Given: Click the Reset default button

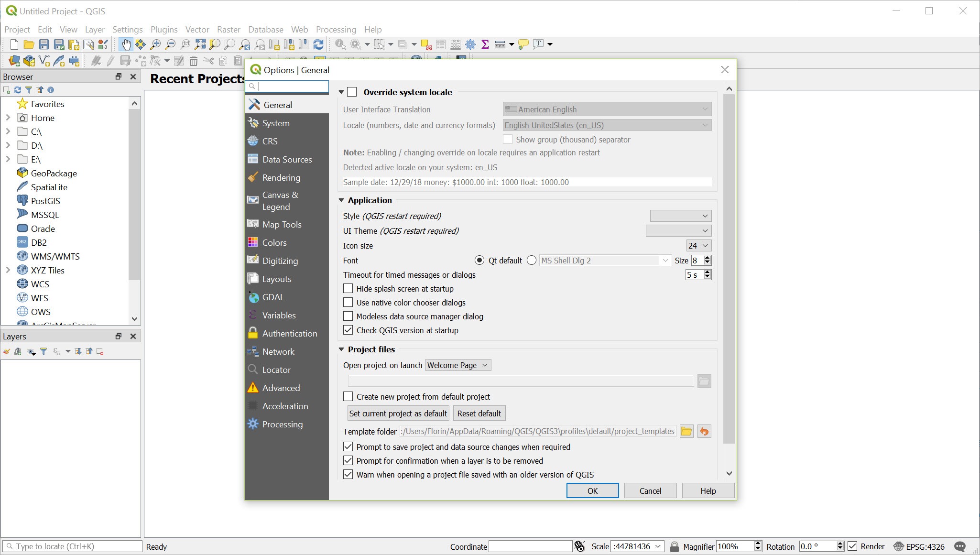Looking at the screenshot, I should tap(479, 414).
